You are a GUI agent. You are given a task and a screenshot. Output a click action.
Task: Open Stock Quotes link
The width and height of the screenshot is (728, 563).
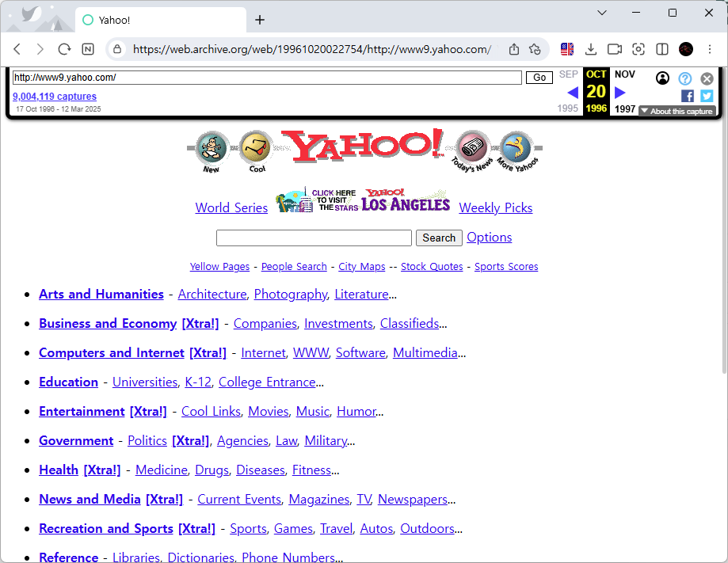click(432, 266)
